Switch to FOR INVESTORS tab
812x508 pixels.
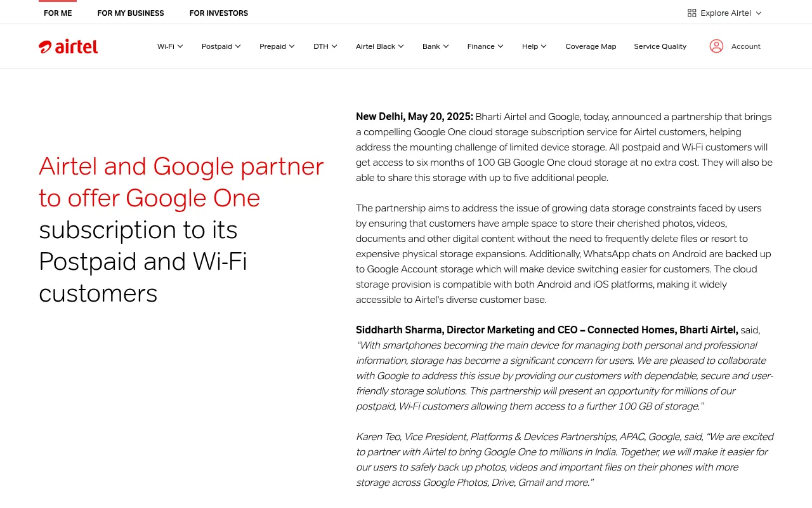219,13
